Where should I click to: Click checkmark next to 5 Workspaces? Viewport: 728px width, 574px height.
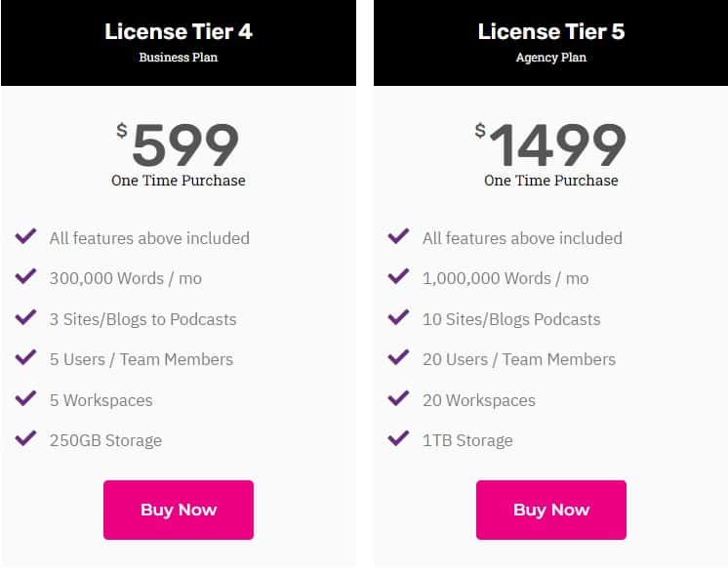coord(26,399)
